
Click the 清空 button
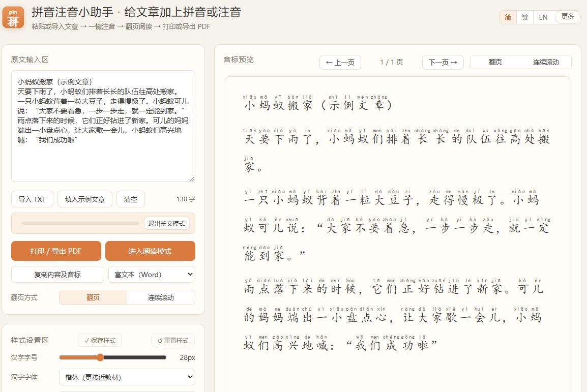coord(131,199)
